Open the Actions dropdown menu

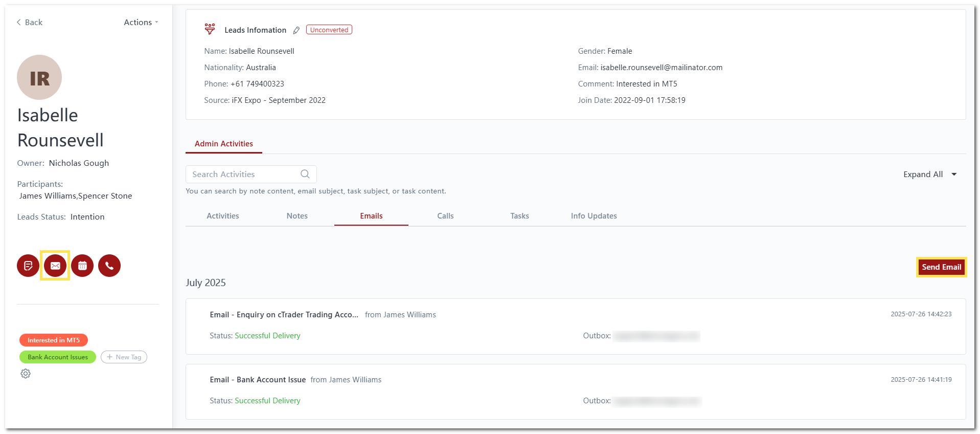[x=141, y=23]
